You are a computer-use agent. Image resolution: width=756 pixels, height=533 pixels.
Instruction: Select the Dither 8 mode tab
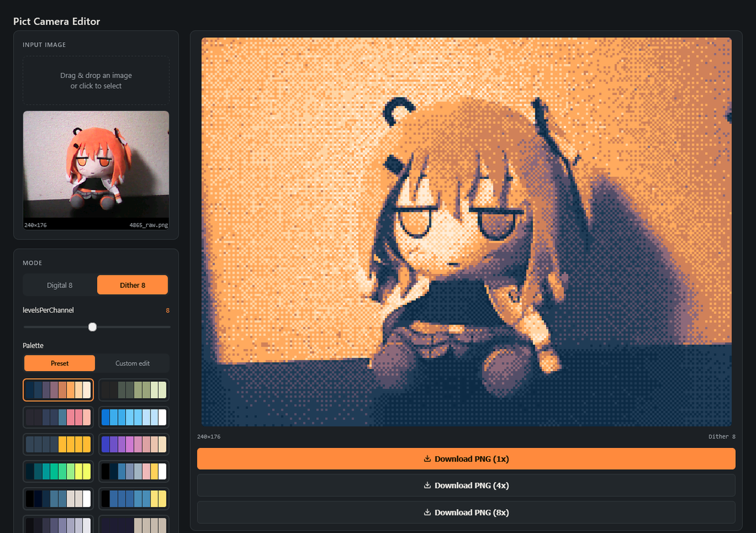(x=132, y=285)
